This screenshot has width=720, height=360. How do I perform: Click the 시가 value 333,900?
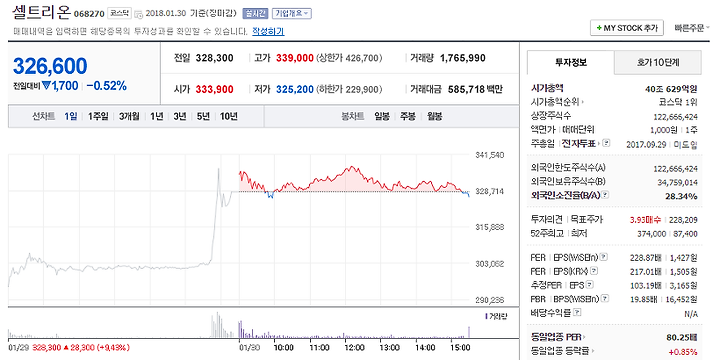tap(214, 89)
